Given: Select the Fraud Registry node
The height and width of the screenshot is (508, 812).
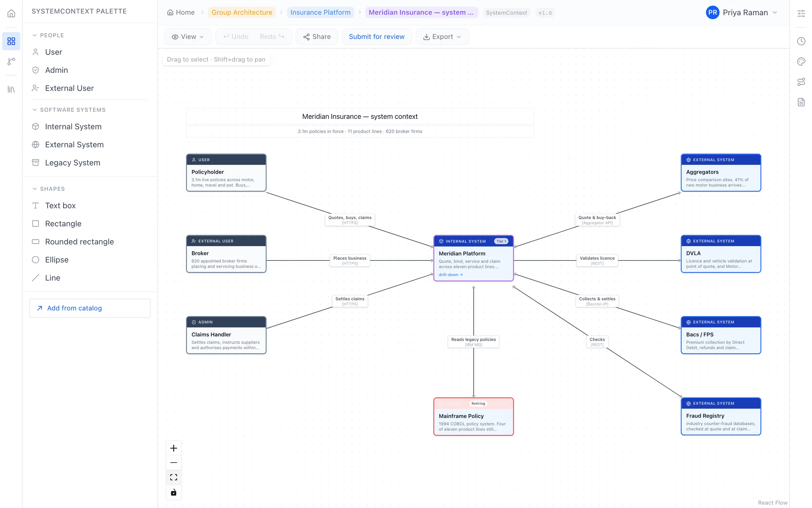Looking at the screenshot, I should pyautogui.click(x=721, y=417).
